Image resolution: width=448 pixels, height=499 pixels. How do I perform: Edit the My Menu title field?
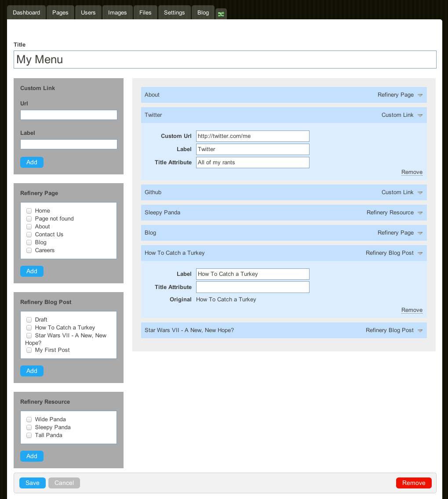coord(225,59)
